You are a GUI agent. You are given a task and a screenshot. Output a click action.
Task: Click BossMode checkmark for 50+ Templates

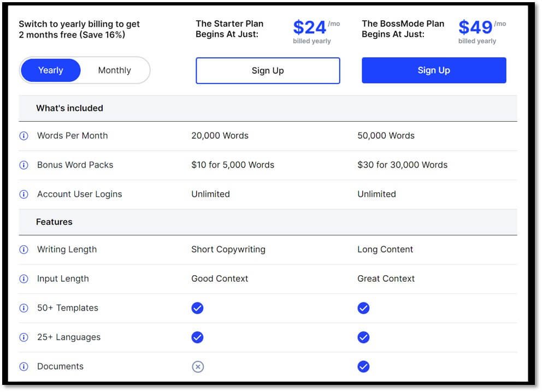363,308
